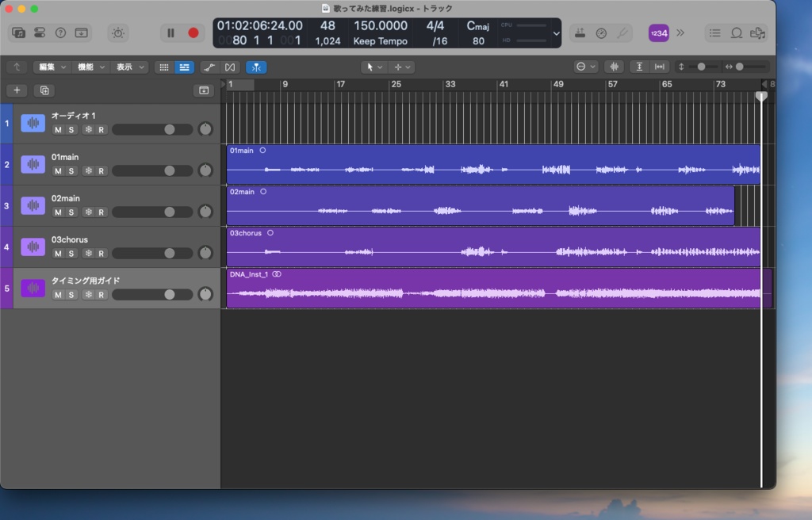Open Quick Help question mark icon

(x=60, y=33)
